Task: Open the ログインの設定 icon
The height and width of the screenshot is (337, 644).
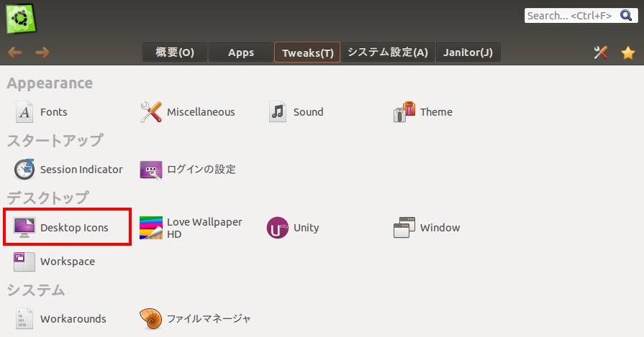Action: coord(150,170)
